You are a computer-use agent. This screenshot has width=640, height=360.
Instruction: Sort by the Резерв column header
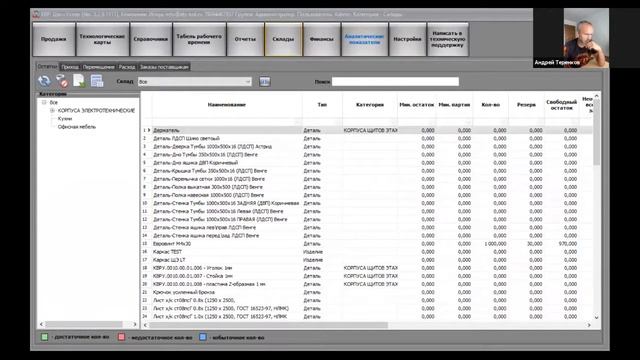[x=526, y=105]
